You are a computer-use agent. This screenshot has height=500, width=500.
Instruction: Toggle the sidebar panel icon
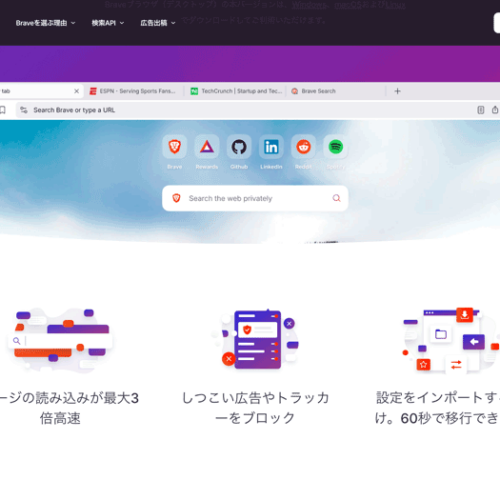481,110
